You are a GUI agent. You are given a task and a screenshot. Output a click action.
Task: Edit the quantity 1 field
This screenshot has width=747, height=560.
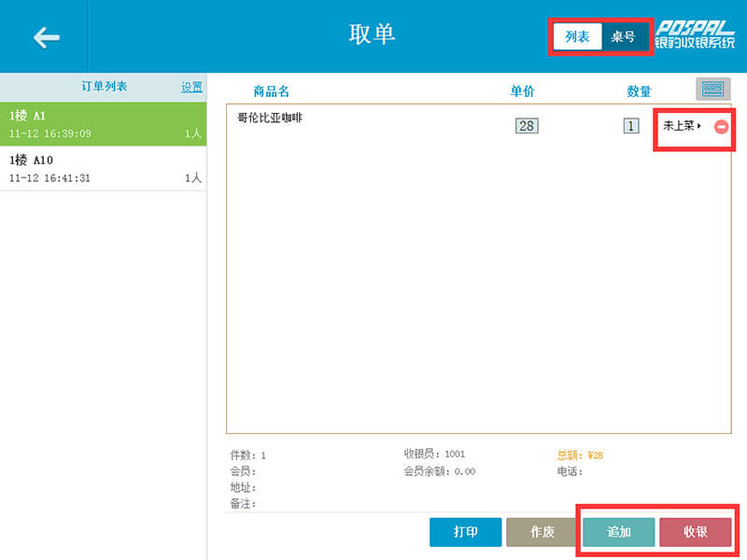(631, 125)
